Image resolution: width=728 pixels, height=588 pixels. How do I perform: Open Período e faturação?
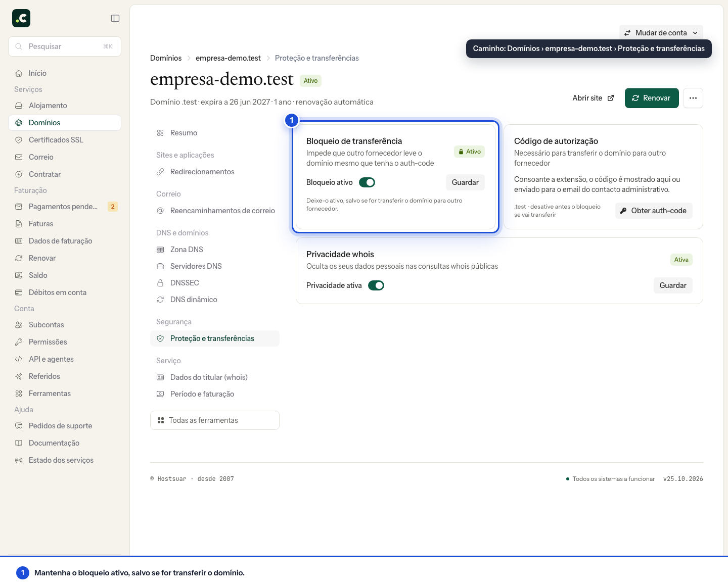point(215,394)
